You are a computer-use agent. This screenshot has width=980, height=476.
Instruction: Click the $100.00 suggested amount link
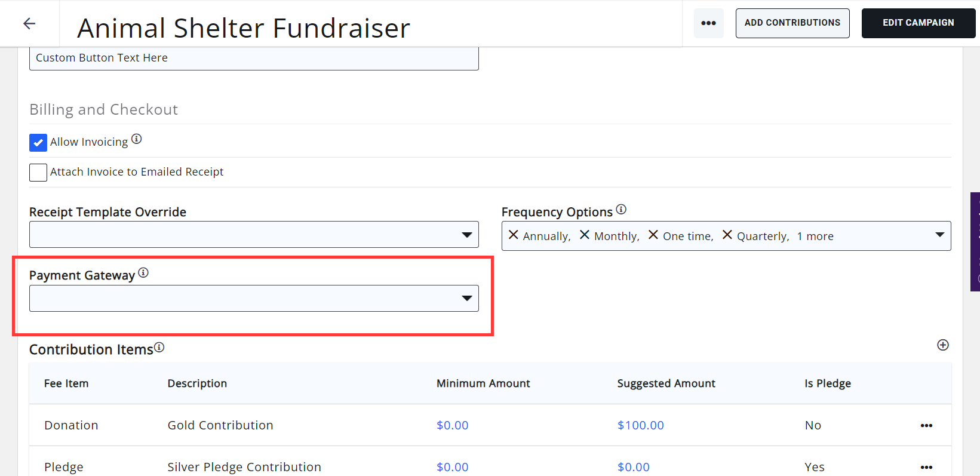tap(641, 425)
